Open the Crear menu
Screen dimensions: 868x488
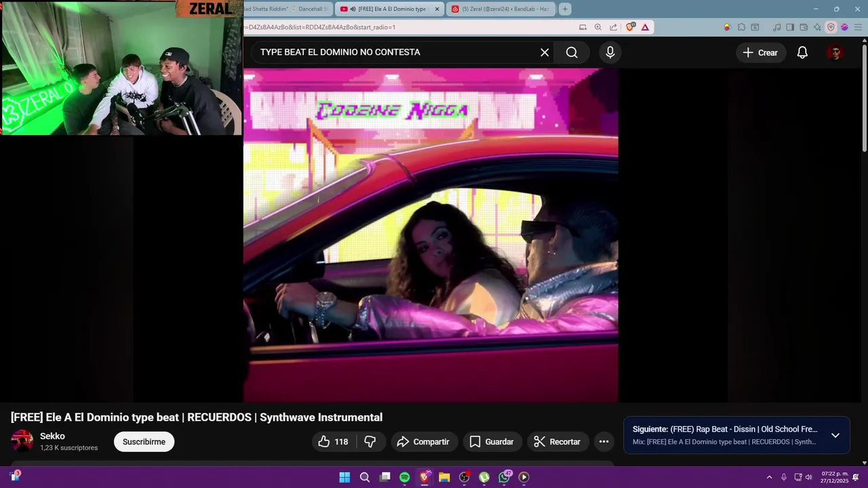pos(760,52)
